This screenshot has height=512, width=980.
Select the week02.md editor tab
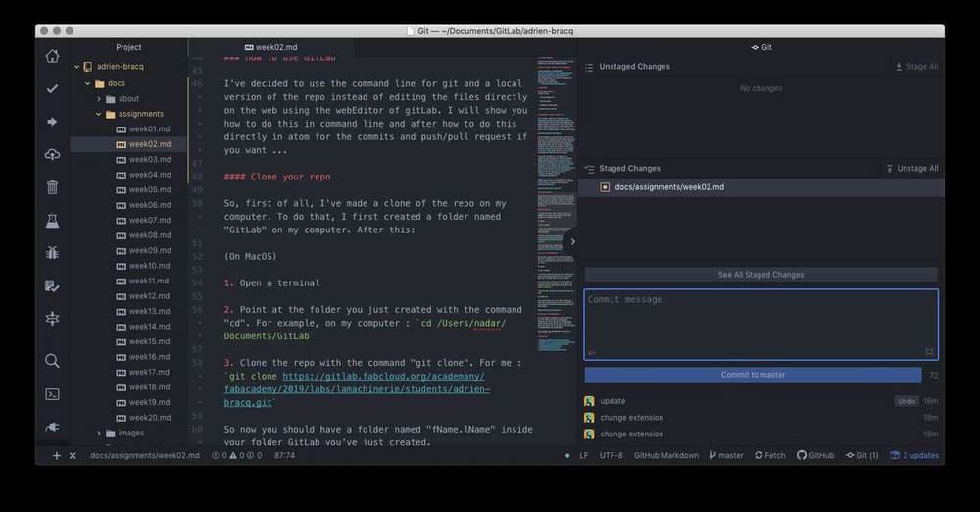[271, 47]
